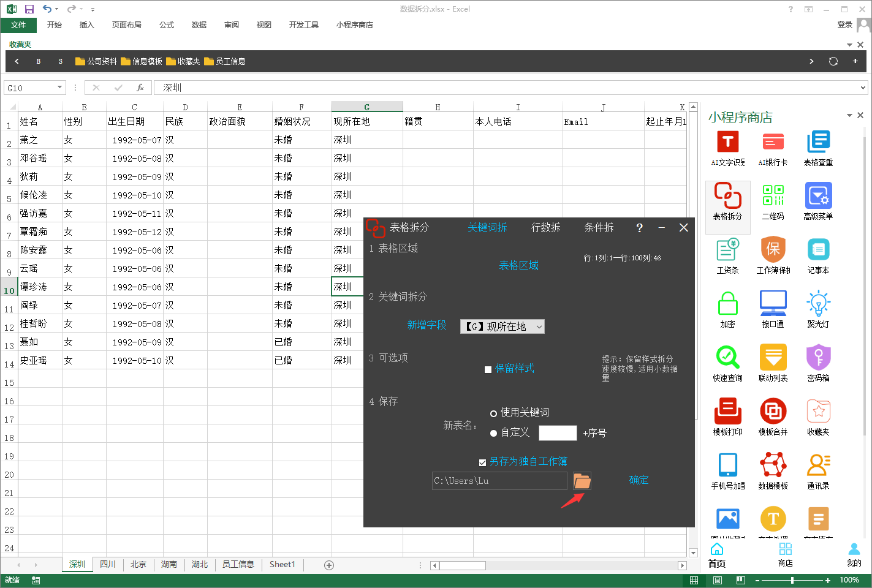The height and width of the screenshot is (588, 872).
Task: Launch the 模板合并 tool
Action: 773,418
